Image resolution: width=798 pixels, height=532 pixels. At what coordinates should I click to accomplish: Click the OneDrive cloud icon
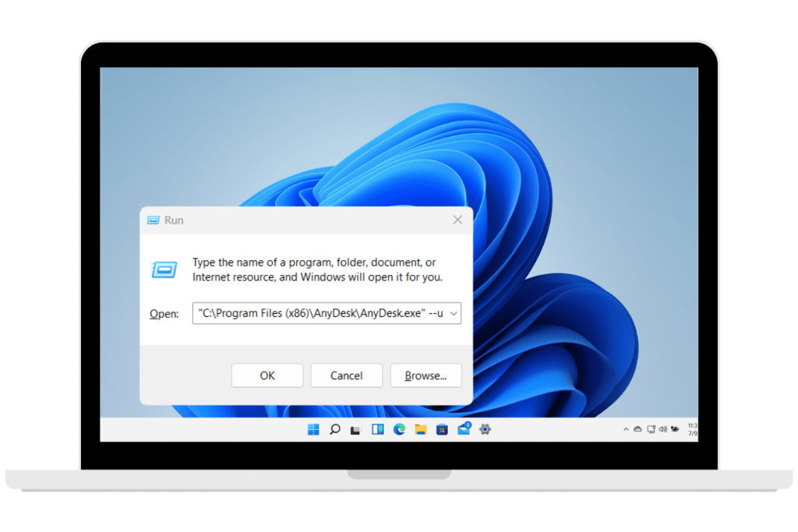pos(637,428)
